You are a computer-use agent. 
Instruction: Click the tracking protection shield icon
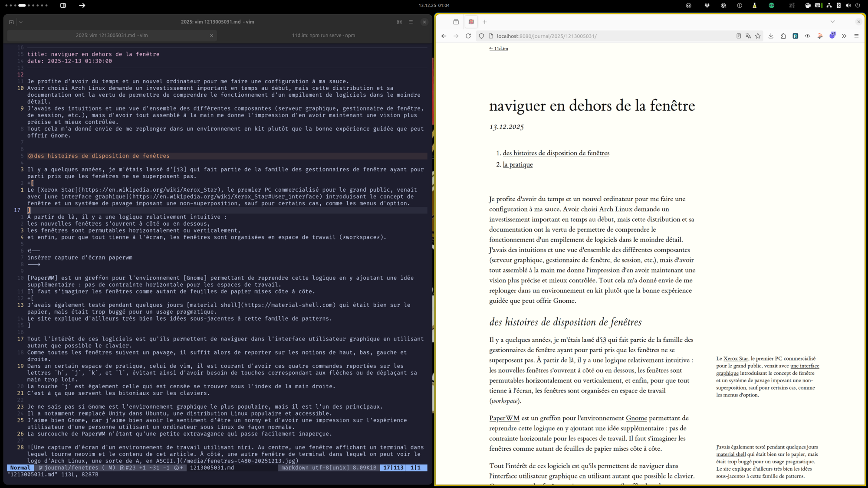pos(481,36)
